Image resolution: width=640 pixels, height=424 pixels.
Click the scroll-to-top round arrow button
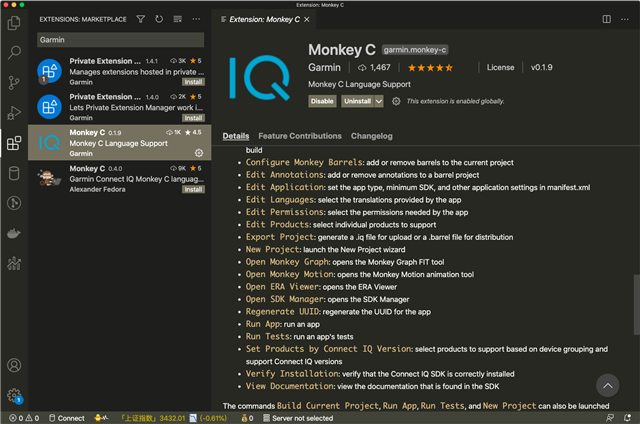607,386
